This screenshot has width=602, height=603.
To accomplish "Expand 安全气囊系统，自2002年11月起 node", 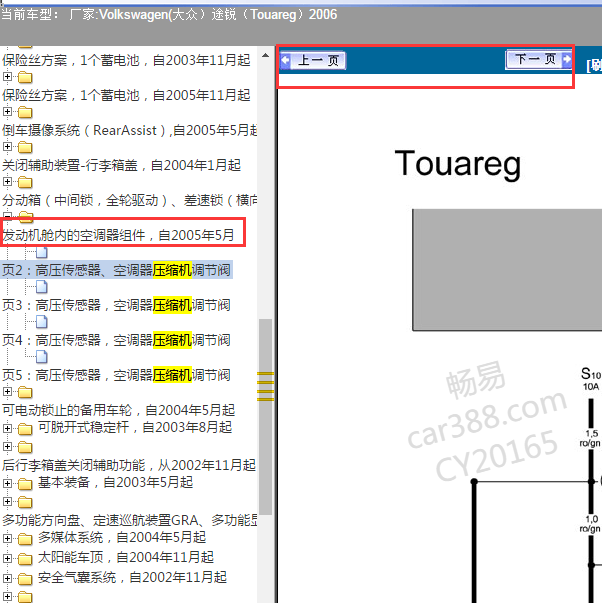I will [x=7, y=578].
